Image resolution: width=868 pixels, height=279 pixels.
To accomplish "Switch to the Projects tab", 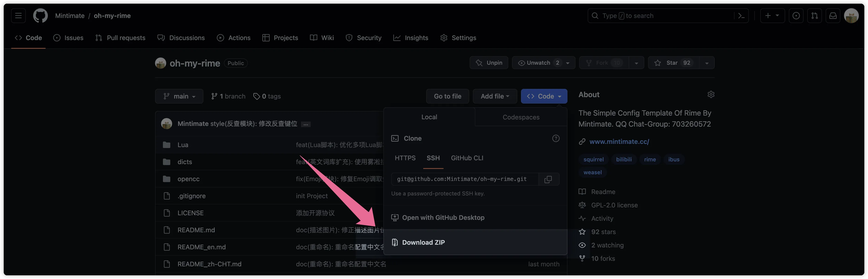I will [280, 38].
